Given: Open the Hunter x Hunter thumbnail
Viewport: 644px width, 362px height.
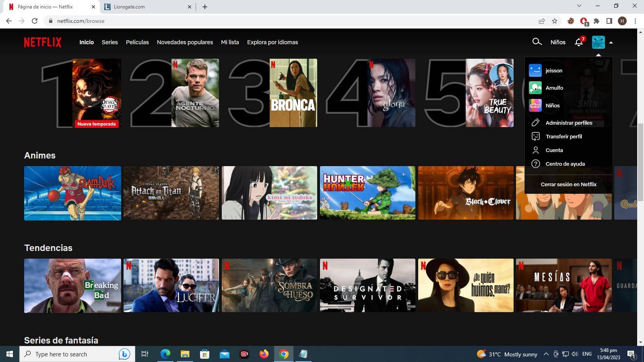Looking at the screenshot, I should pyautogui.click(x=367, y=193).
